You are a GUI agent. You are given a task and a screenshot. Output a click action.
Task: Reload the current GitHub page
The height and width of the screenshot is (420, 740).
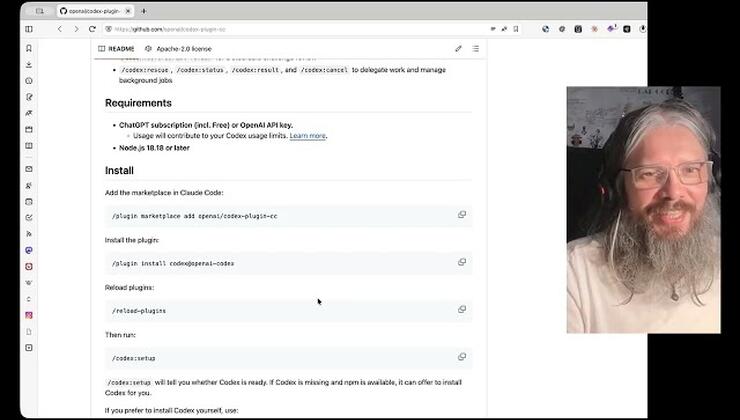92,29
